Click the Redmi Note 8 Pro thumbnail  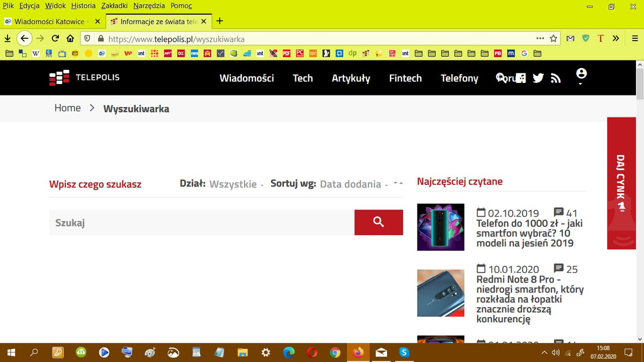pos(441,293)
